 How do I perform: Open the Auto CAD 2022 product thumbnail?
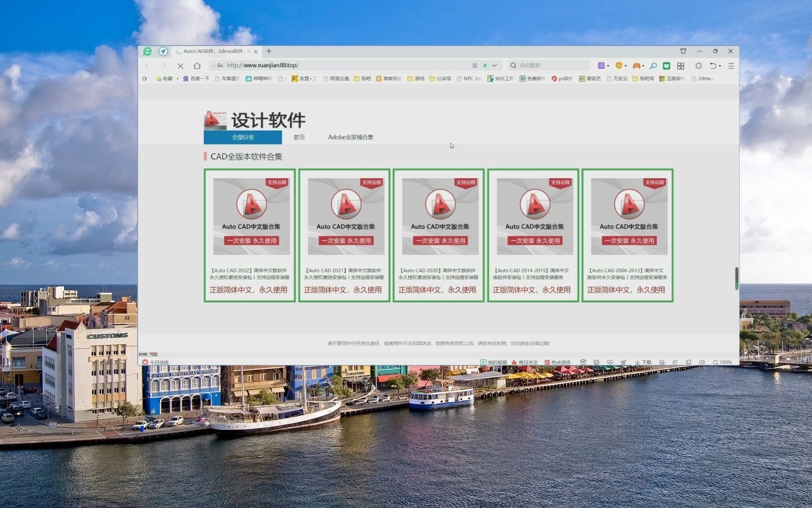(x=251, y=216)
